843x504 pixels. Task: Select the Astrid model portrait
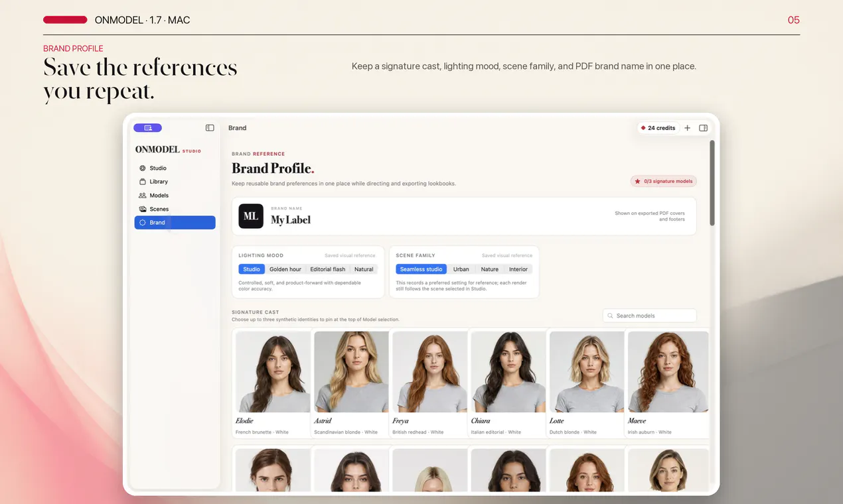pos(351,372)
